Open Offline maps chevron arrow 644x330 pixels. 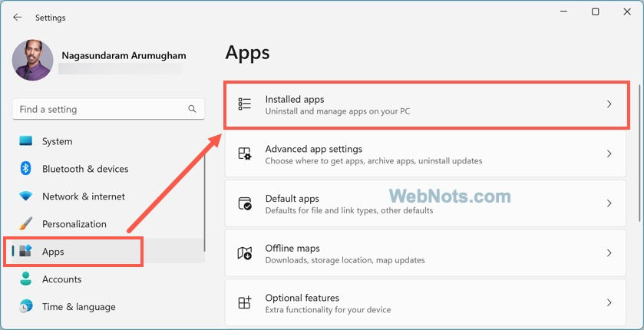click(x=609, y=253)
